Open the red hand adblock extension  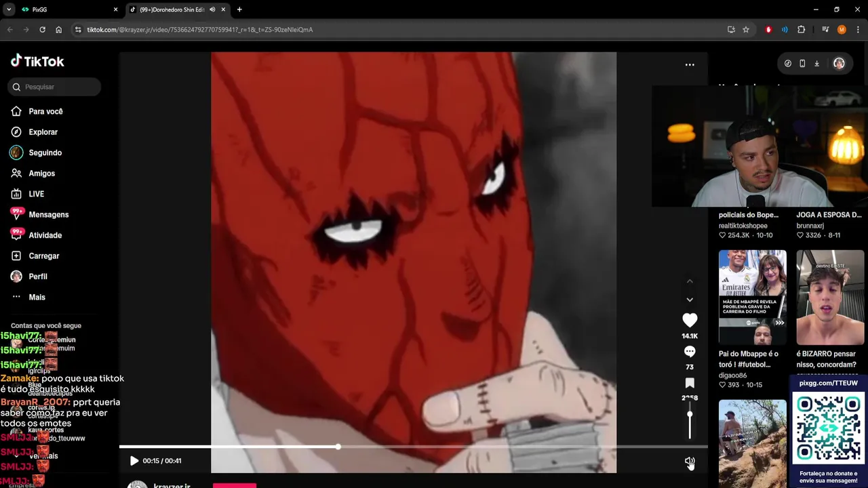(x=768, y=30)
